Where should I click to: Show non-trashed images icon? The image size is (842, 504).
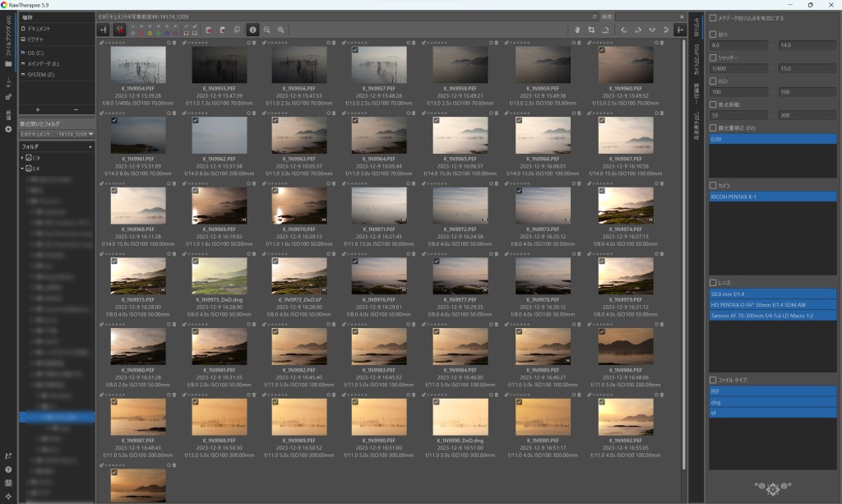(223, 30)
